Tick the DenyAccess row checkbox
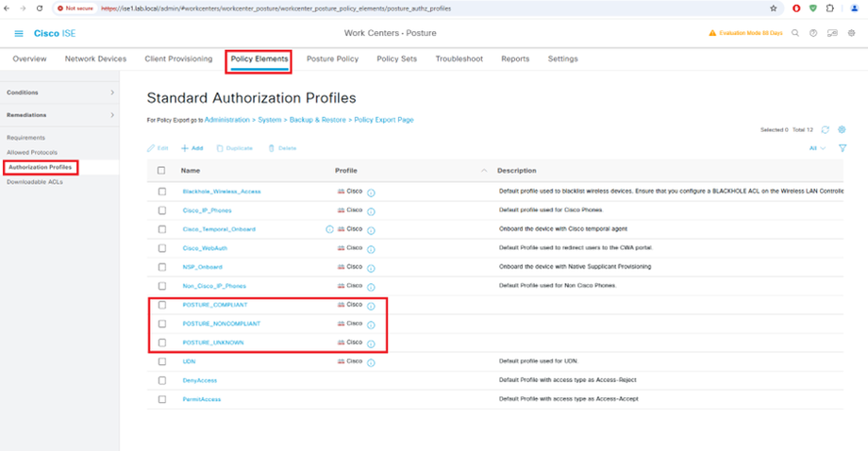Screen dimensions: 868x451 (162, 380)
